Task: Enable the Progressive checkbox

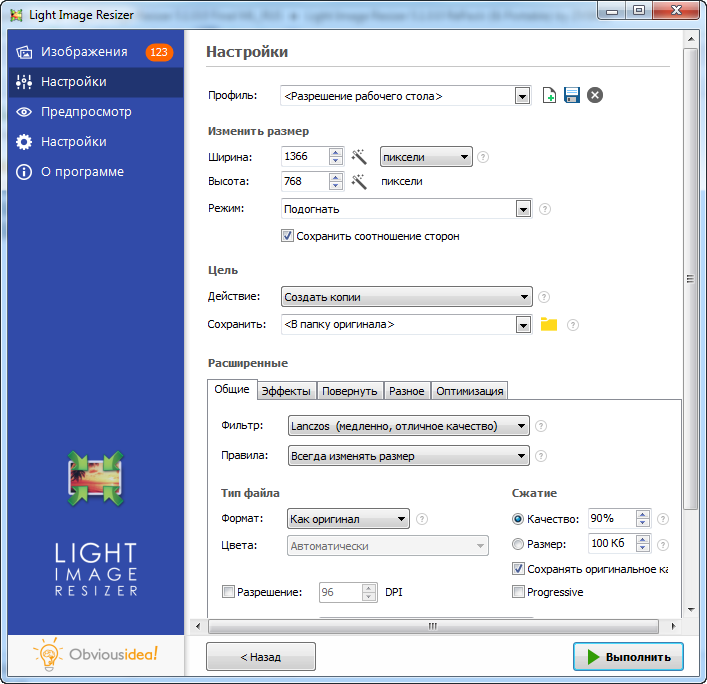Action: tap(518, 592)
